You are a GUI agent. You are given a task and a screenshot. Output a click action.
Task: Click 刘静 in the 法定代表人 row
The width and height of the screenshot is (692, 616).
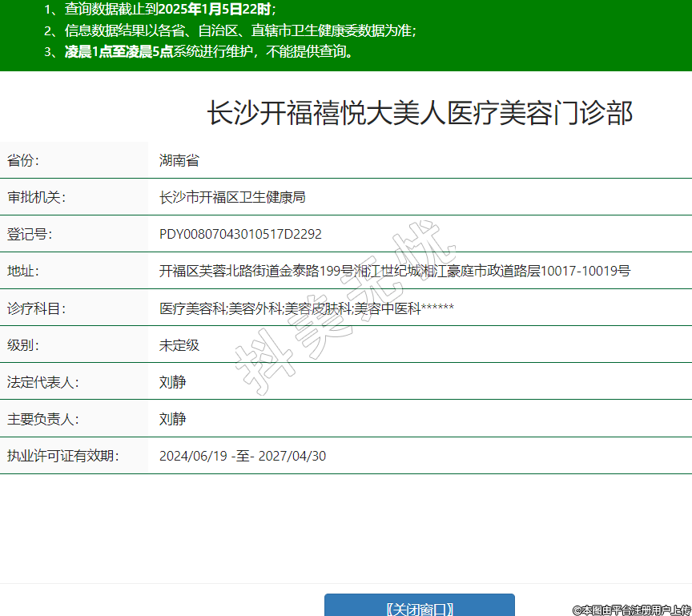(172, 382)
